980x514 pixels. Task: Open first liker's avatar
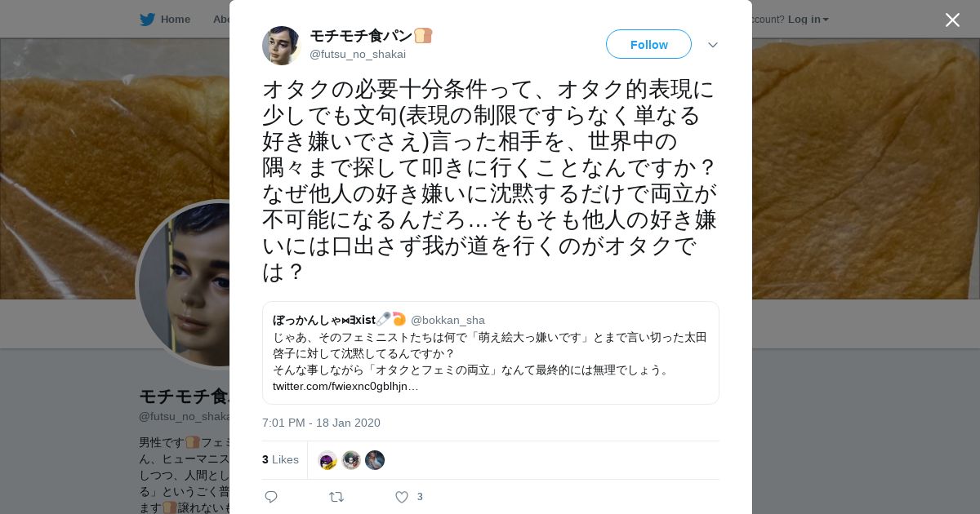tap(327, 460)
